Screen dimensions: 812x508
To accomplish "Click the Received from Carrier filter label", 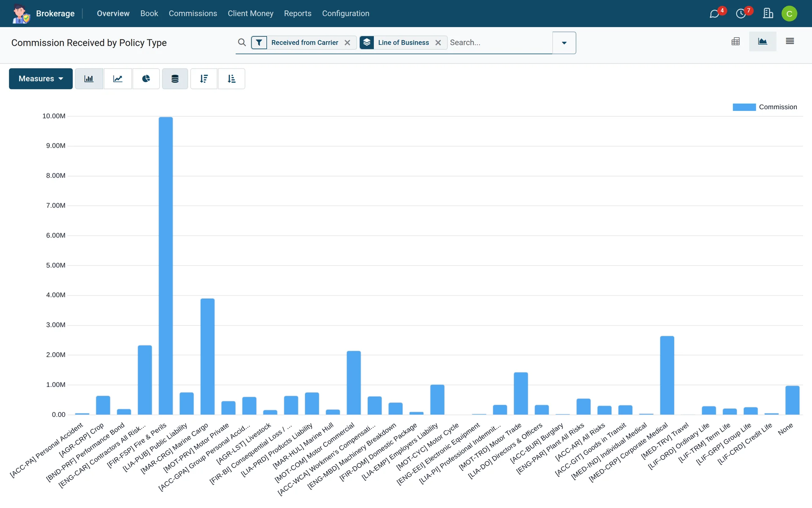I will (304, 42).
